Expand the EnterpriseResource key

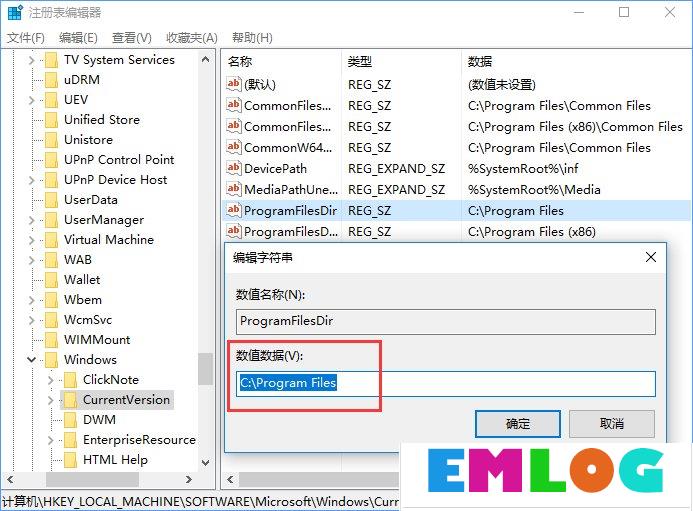point(50,440)
